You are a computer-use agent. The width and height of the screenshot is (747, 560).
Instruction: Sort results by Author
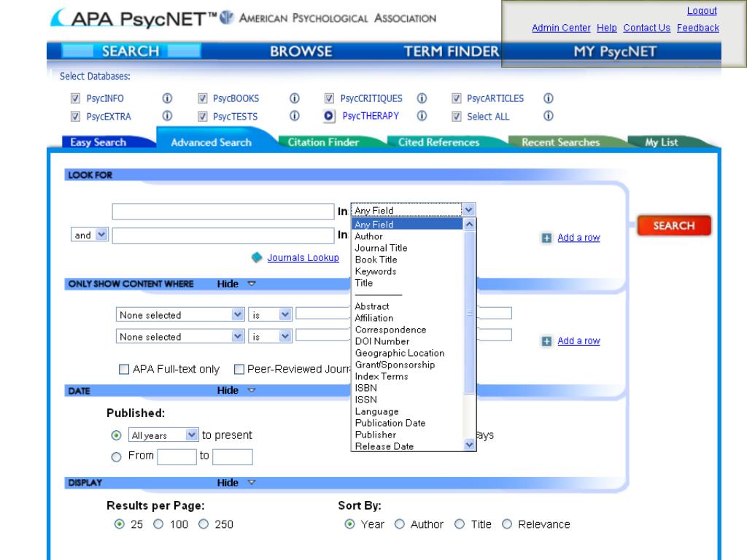(399, 524)
